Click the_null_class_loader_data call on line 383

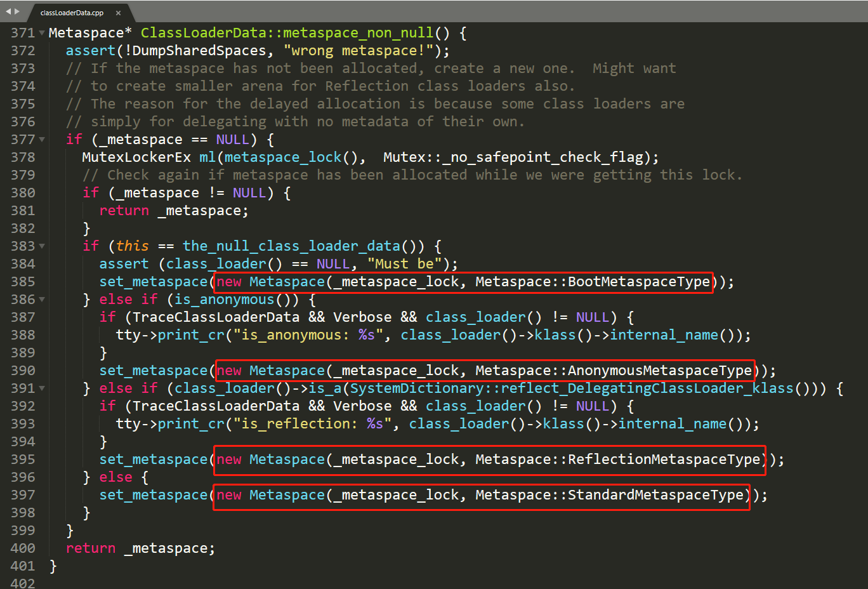291,246
